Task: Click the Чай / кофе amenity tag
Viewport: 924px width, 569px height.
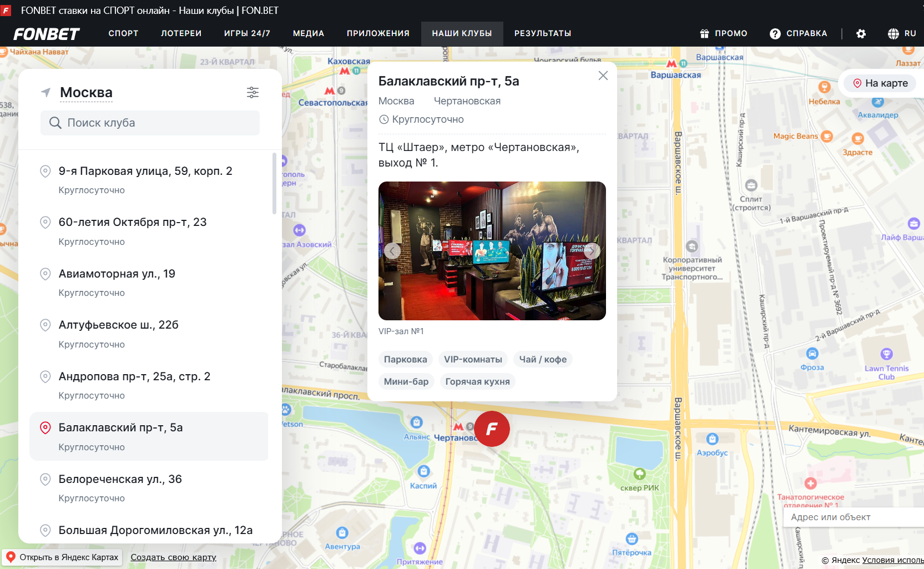Action: click(543, 360)
